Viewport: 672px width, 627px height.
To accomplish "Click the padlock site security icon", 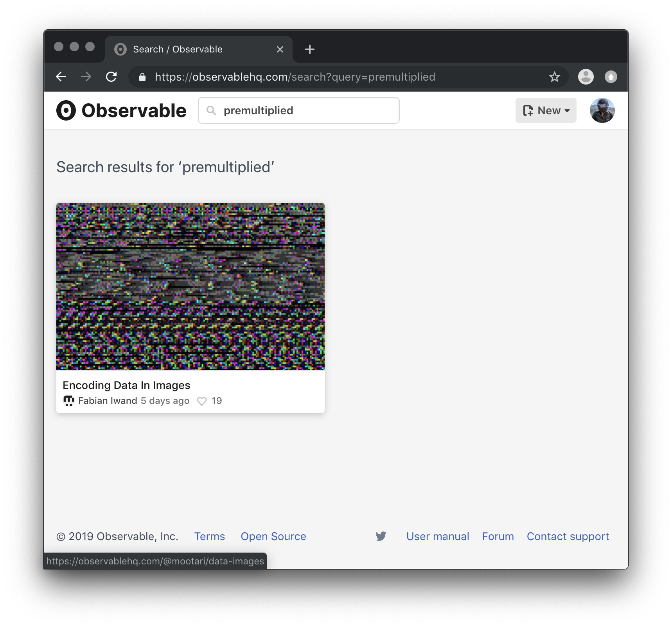I will [142, 77].
